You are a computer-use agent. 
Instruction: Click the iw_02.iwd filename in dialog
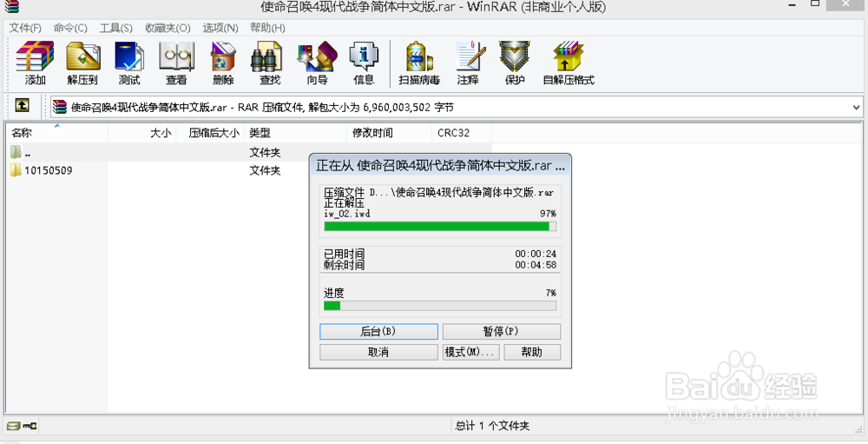(x=347, y=214)
